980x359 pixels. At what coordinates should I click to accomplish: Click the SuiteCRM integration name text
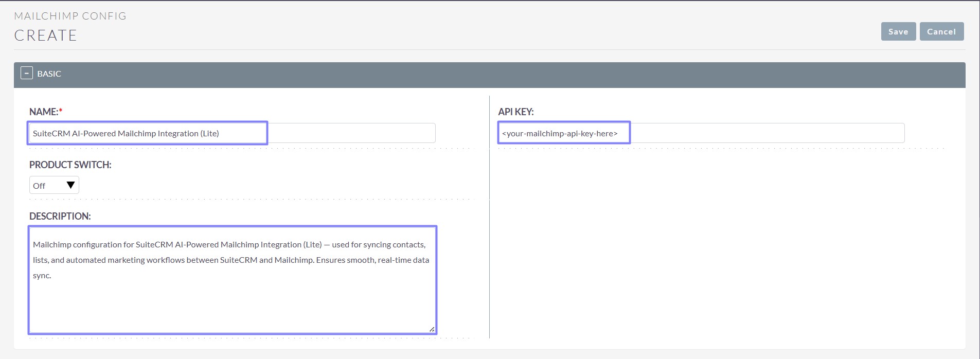pos(126,134)
